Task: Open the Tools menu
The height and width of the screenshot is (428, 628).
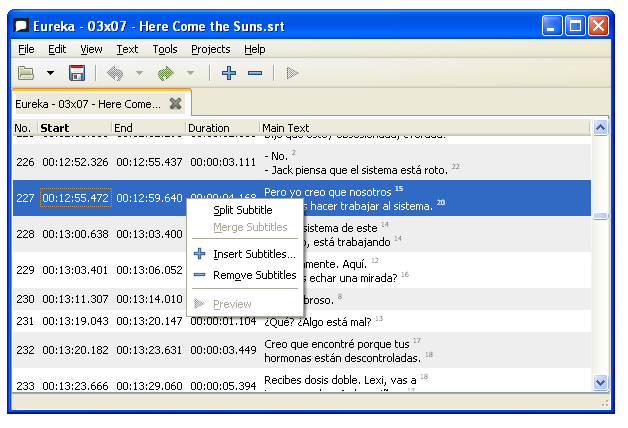Action: tap(165, 49)
